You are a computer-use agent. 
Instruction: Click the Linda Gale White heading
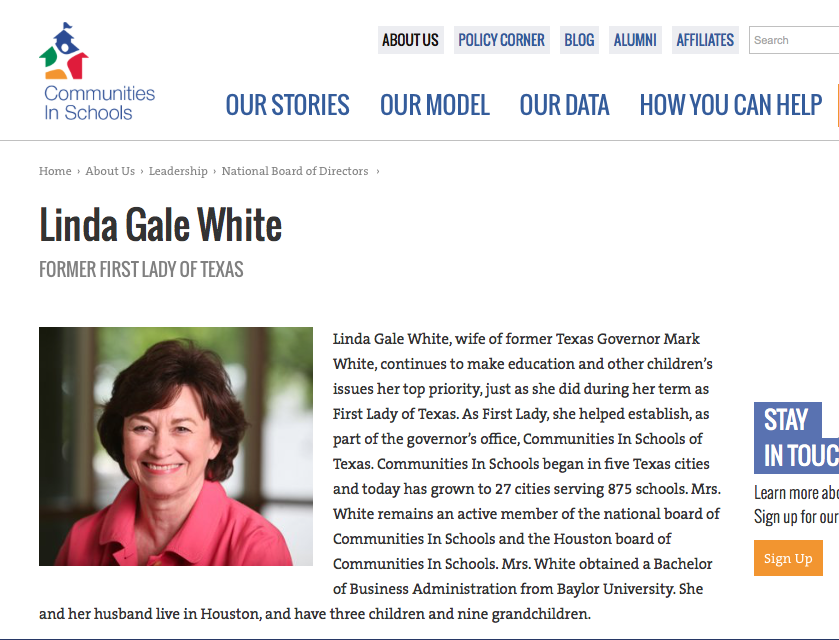click(161, 225)
